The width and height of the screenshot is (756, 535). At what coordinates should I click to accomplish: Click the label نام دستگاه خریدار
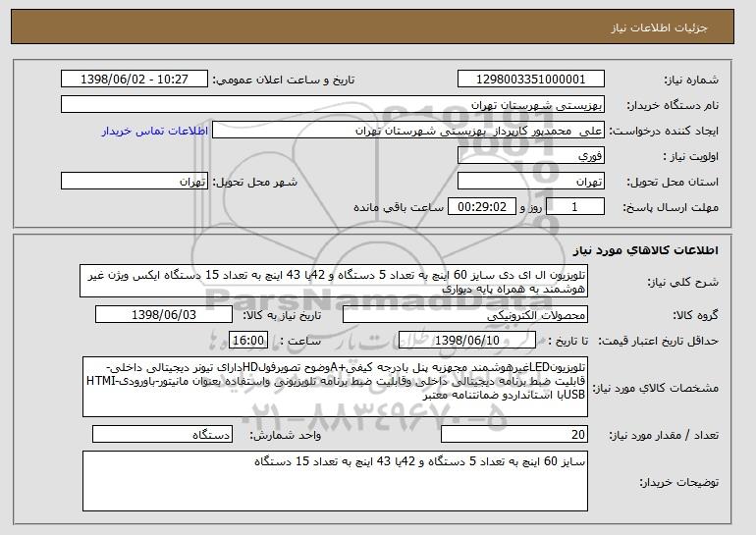coord(673,105)
